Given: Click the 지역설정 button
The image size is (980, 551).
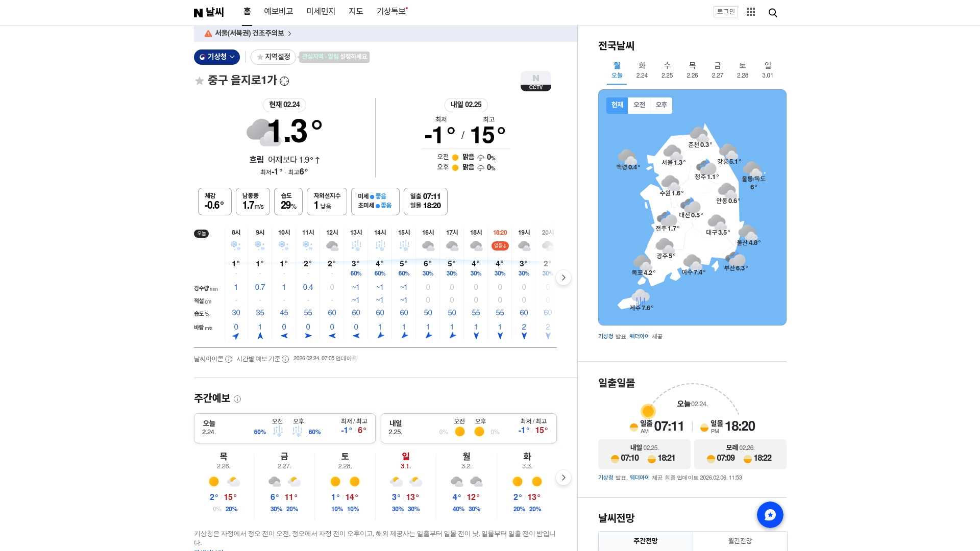Looking at the screenshot, I should [273, 57].
